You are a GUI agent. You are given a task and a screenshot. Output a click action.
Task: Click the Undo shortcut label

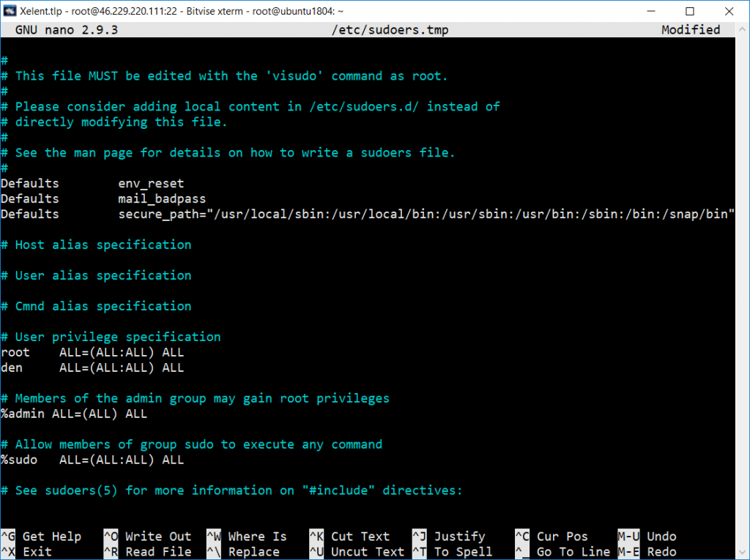(661, 537)
